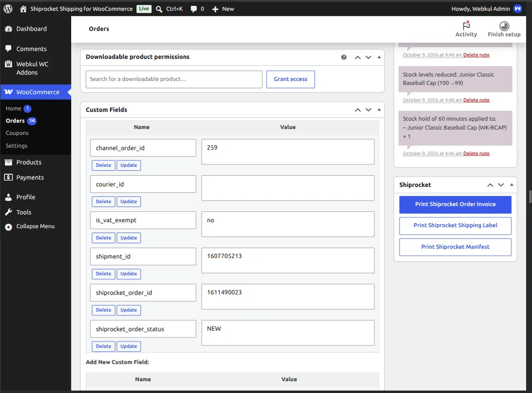Viewport: 532px width, 393px height.
Task: Click Payments dollar icon in sidebar
Action: pyautogui.click(x=8, y=177)
